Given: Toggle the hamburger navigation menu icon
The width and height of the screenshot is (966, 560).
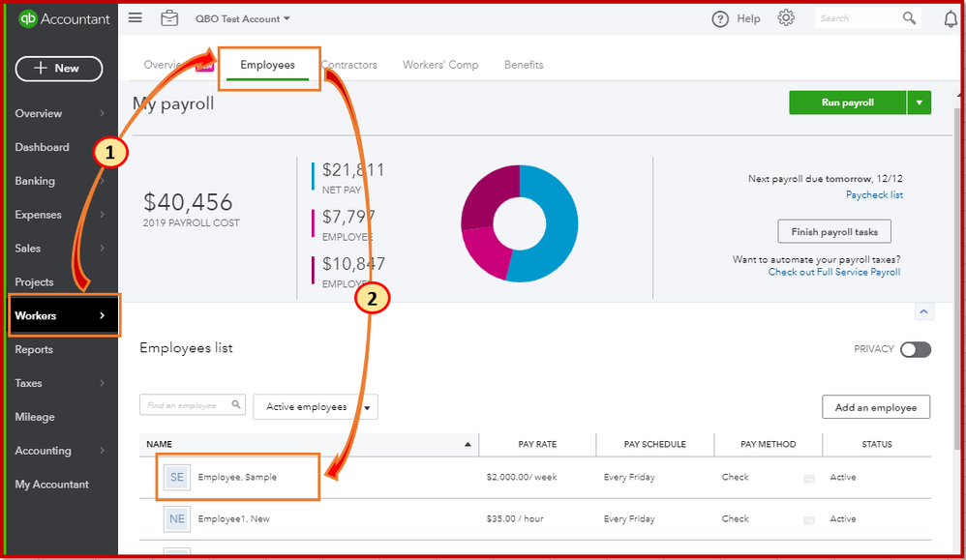Looking at the screenshot, I should (135, 17).
